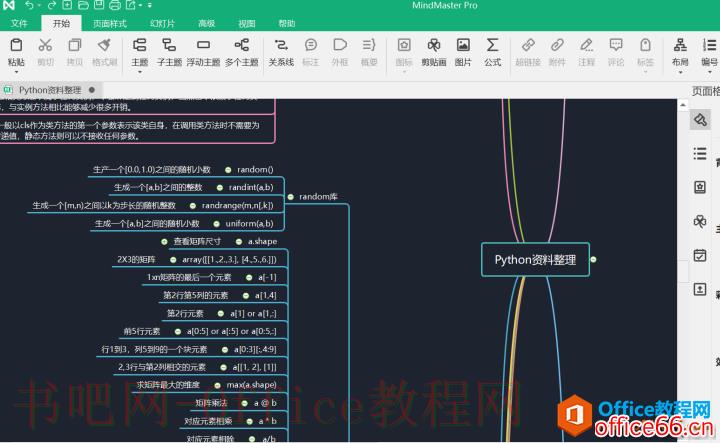Click the Undo arrow in title bar

(x=29, y=6)
